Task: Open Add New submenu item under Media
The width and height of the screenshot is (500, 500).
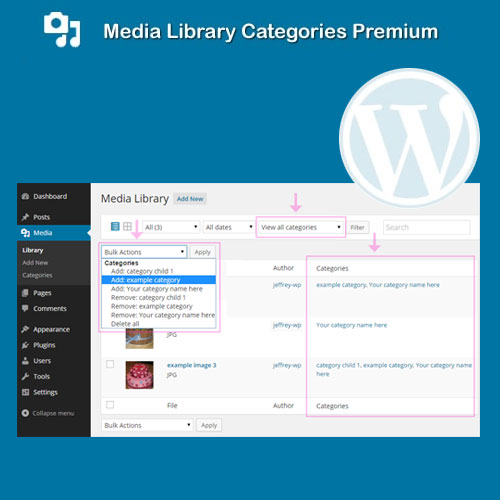Action: [x=35, y=263]
